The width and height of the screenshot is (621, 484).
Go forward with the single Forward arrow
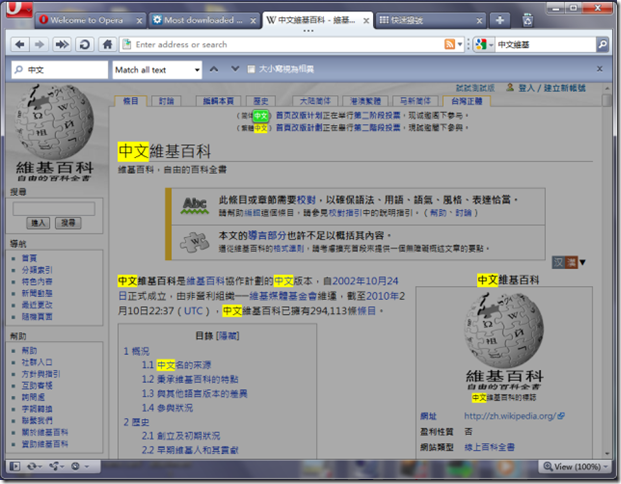click(39, 44)
